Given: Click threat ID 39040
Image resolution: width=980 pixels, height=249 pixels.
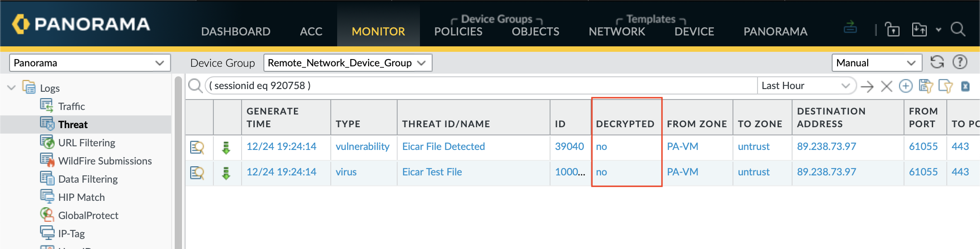Looking at the screenshot, I should pyautogui.click(x=569, y=146).
